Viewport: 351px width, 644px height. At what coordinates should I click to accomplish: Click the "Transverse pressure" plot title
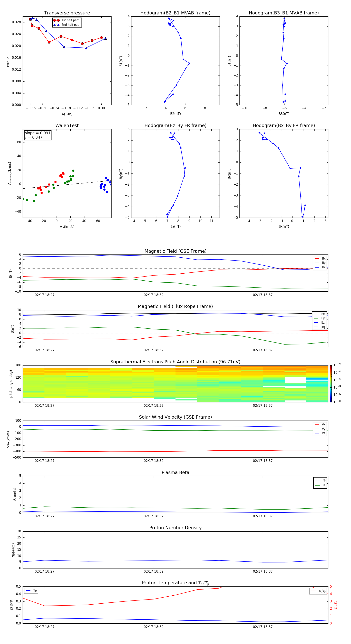[x=67, y=13]
